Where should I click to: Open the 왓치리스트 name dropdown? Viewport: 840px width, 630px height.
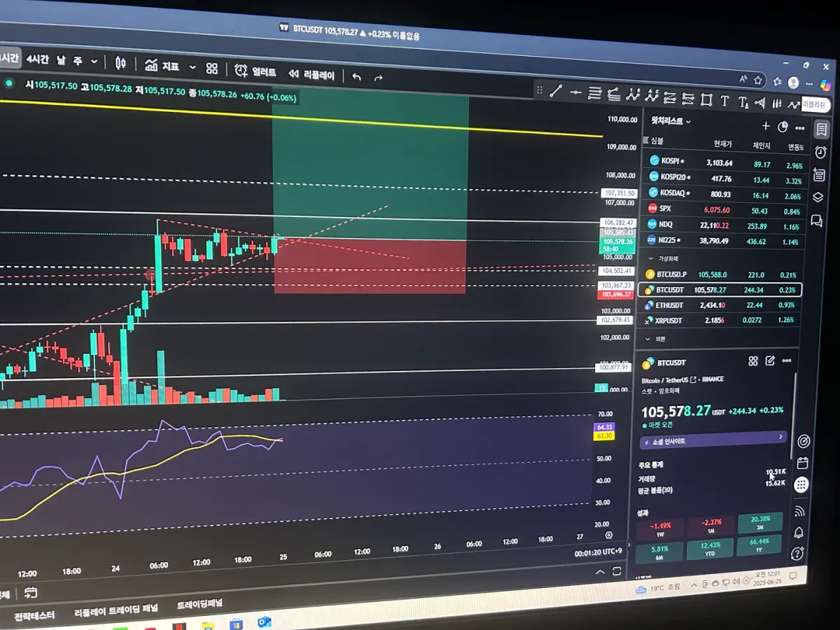671,120
